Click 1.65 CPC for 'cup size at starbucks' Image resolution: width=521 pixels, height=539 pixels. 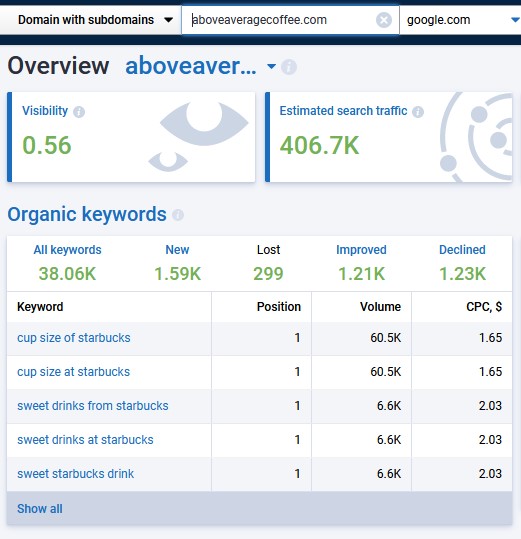(490, 372)
